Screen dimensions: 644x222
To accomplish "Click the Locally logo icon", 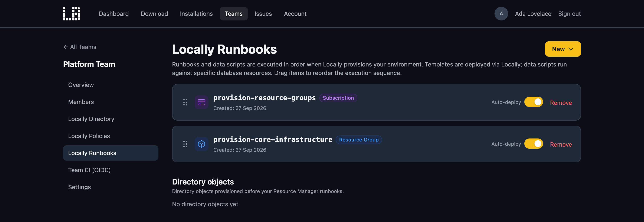I will pos(72,13).
